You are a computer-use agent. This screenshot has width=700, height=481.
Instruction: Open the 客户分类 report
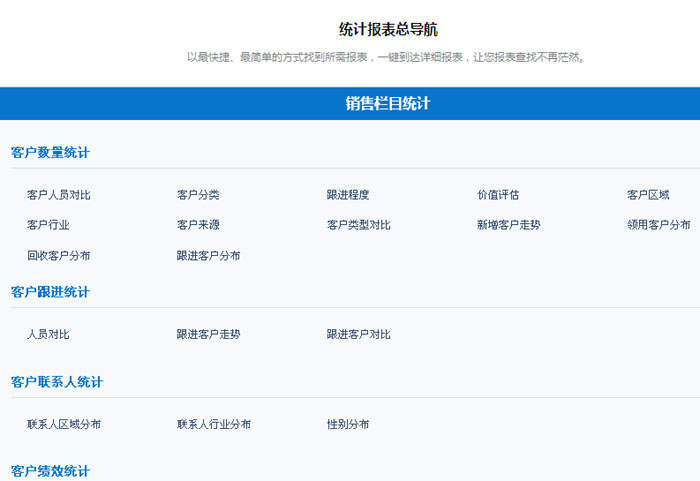[x=198, y=195]
